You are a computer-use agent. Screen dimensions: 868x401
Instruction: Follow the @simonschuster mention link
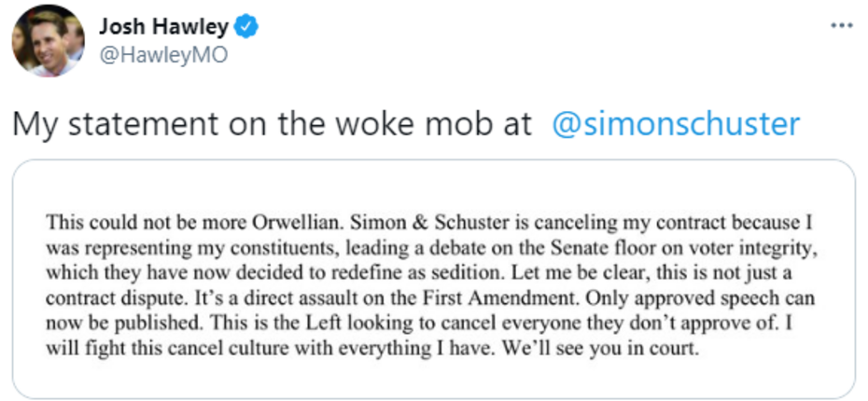pyautogui.click(x=676, y=125)
